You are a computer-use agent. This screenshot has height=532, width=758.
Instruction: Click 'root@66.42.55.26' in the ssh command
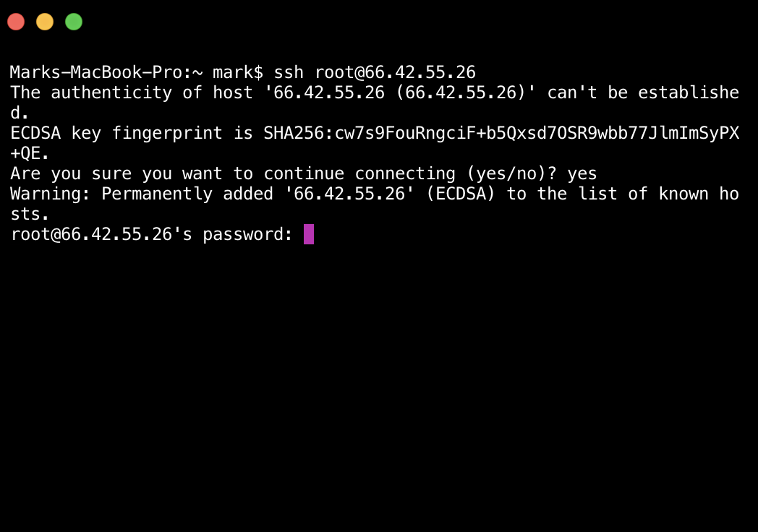click(395, 72)
